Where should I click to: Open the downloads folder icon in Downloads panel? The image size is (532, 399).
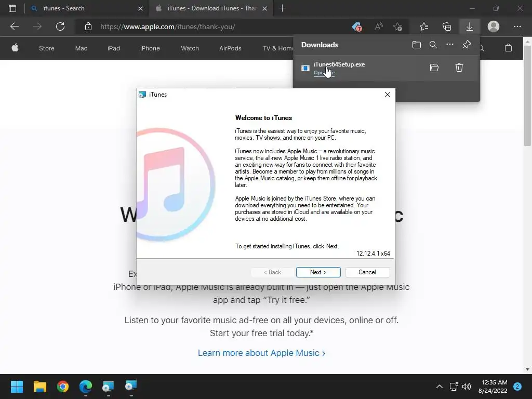coord(417,45)
